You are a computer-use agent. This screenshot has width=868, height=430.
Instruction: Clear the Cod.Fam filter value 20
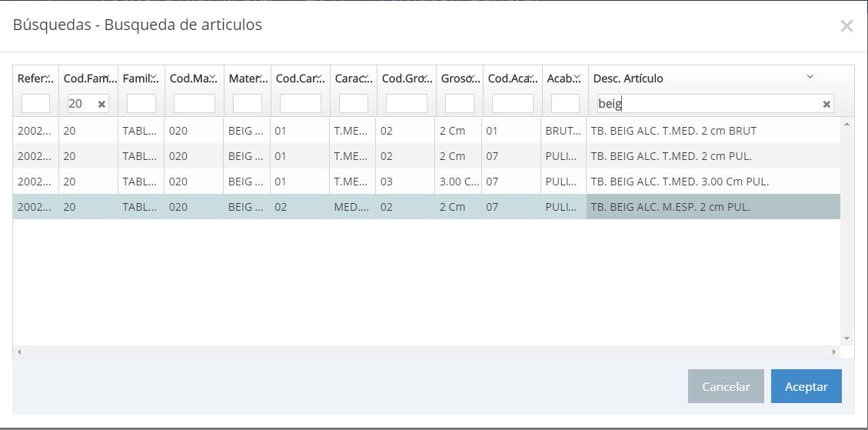[x=101, y=104]
